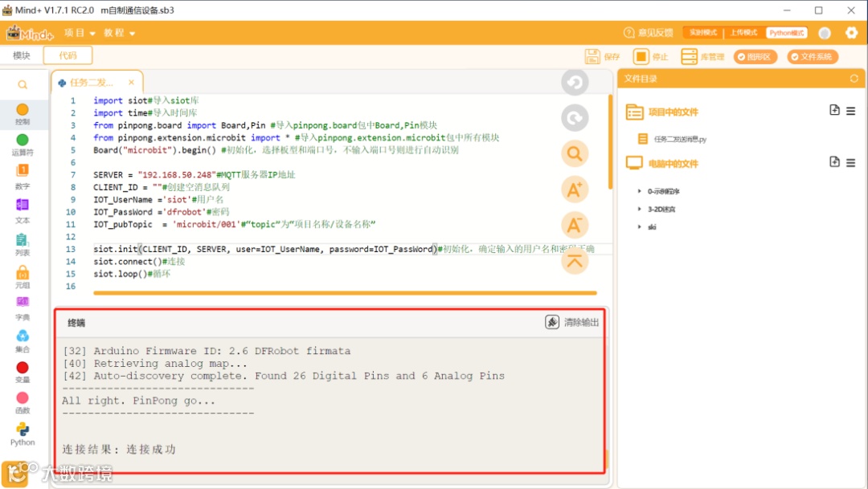Select 实时模式 mode
The image size is (868, 489).
(703, 33)
